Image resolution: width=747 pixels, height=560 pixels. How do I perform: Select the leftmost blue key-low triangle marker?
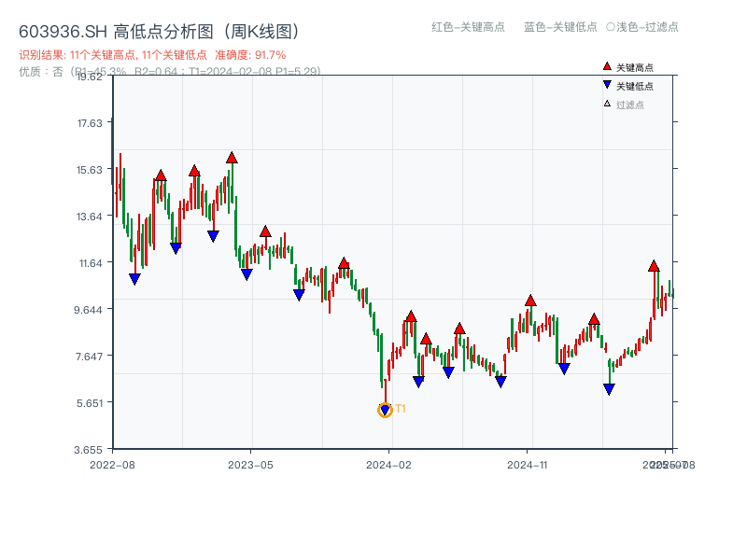(134, 279)
